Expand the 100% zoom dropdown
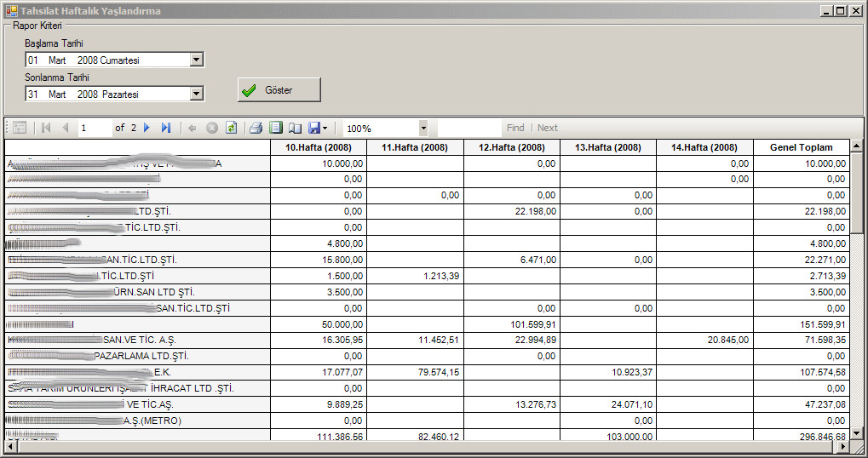 [423, 128]
